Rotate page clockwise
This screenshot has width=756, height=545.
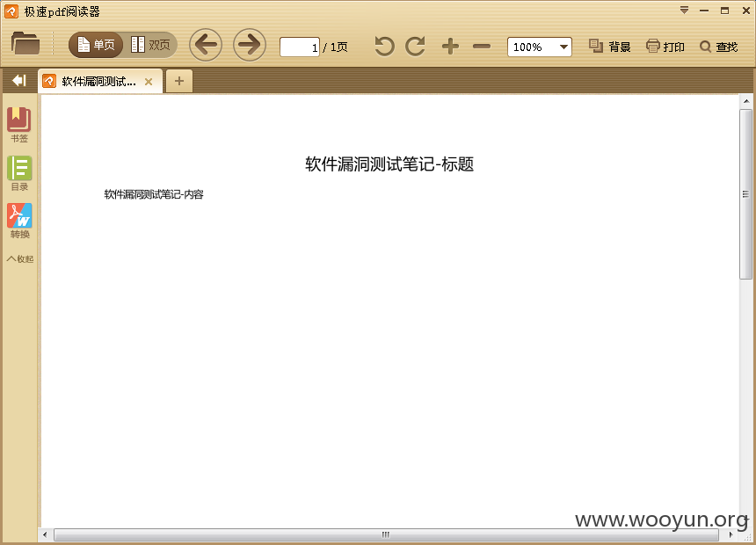pos(415,47)
